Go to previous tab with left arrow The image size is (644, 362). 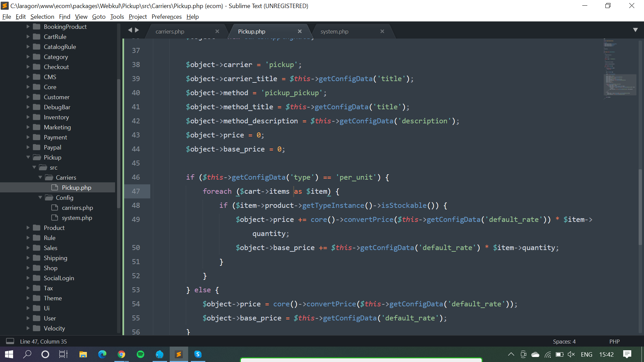pyautogui.click(x=130, y=30)
